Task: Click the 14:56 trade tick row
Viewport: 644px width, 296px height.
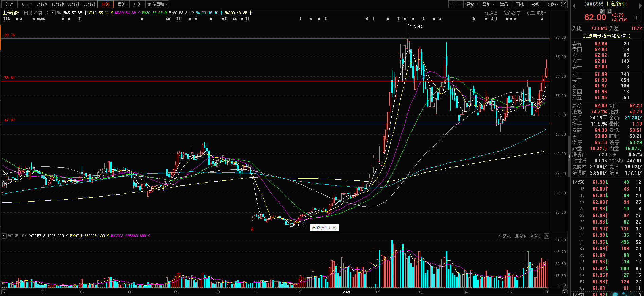Action: pos(607,182)
